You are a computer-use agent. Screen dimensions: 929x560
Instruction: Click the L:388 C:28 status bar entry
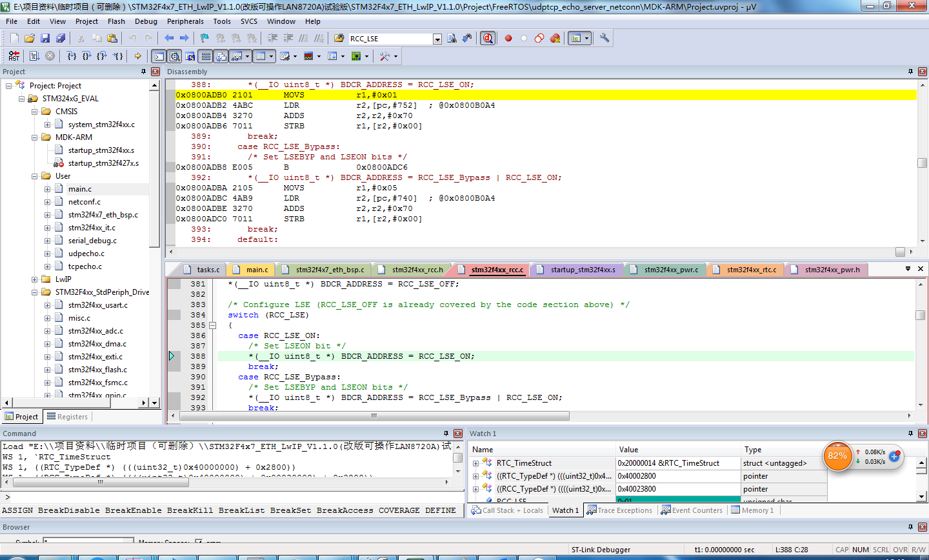791,550
